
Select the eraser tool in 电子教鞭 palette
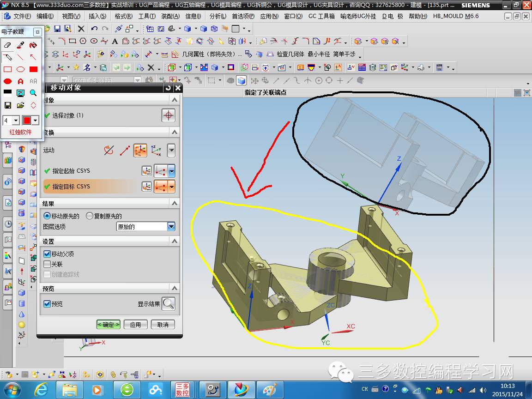[x=7, y=45]
